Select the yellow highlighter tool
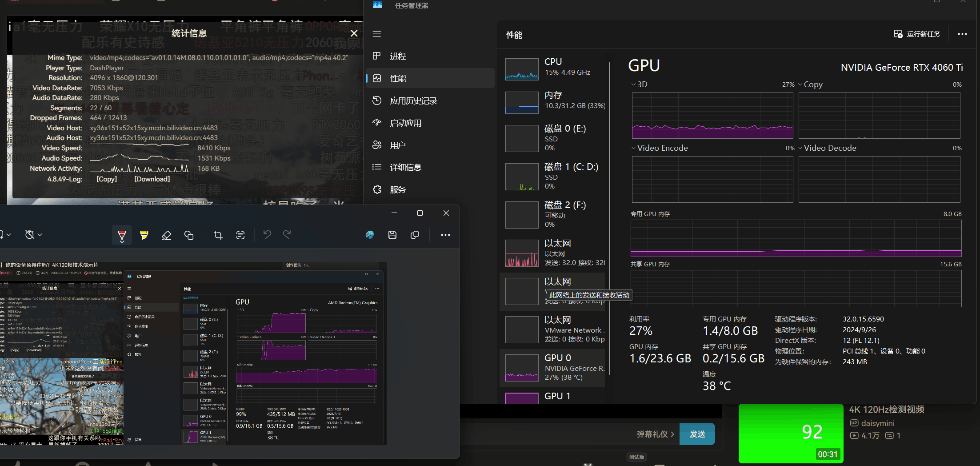980x466 pixels. coord(144,235)
